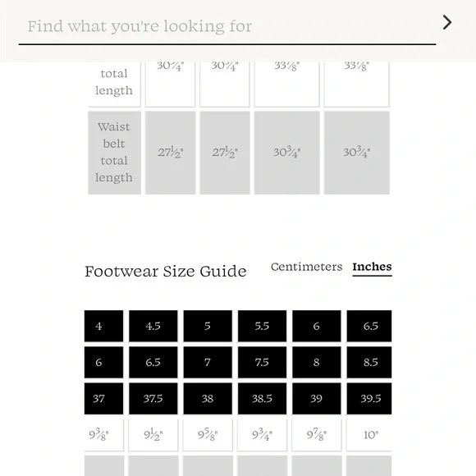Choose EU size 37 cell

point(104,399)
